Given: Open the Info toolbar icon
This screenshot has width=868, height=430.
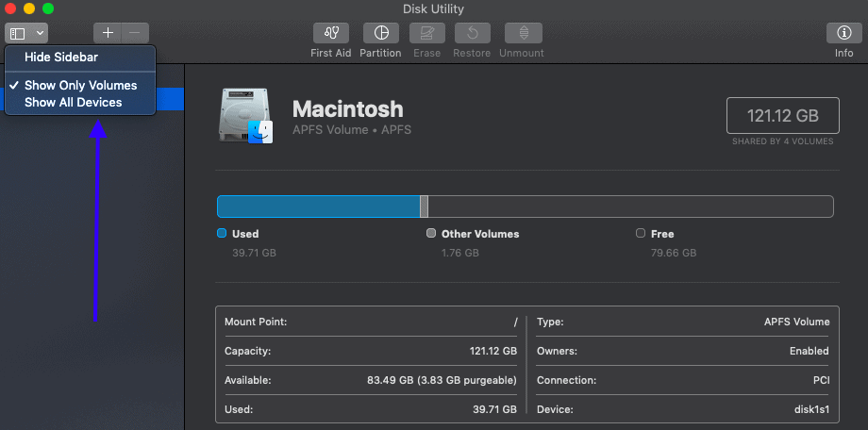Looking at the screenshot, I should pos(844,33).
